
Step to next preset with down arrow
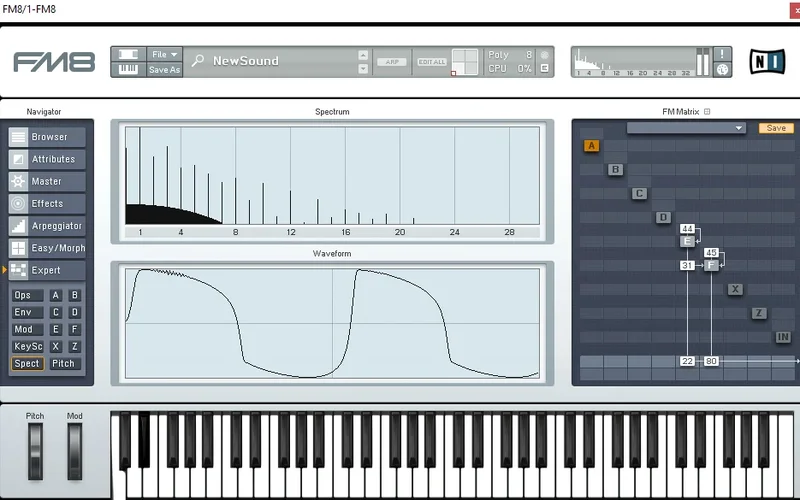pyautogui.click(x=363, y=68)
